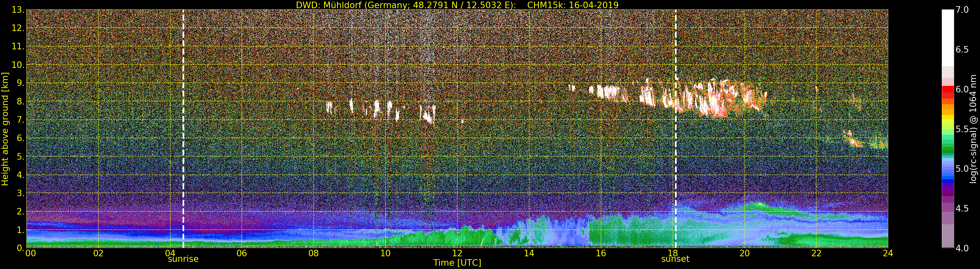980x269 pixels.
Task: Select the height-axis tick label '3.'
Action: pyautogui.click(x=20, y=193)
